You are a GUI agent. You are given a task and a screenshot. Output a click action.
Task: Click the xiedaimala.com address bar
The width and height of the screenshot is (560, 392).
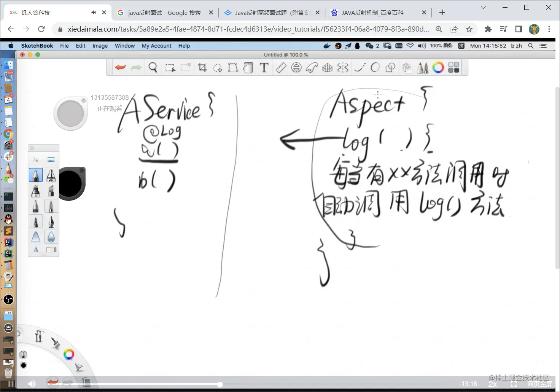(248, 29)
